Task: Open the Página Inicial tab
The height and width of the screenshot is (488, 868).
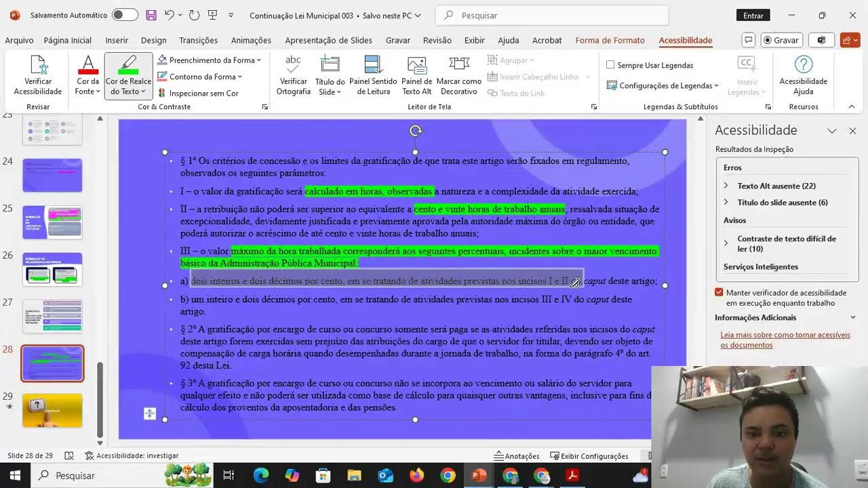Action: (x=68, y=40)
